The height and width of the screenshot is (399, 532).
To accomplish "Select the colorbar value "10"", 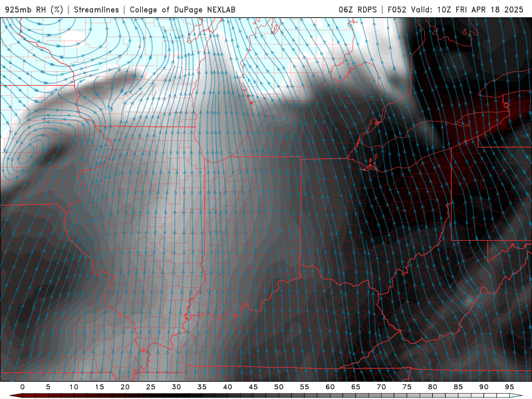I will click(74, 387).
